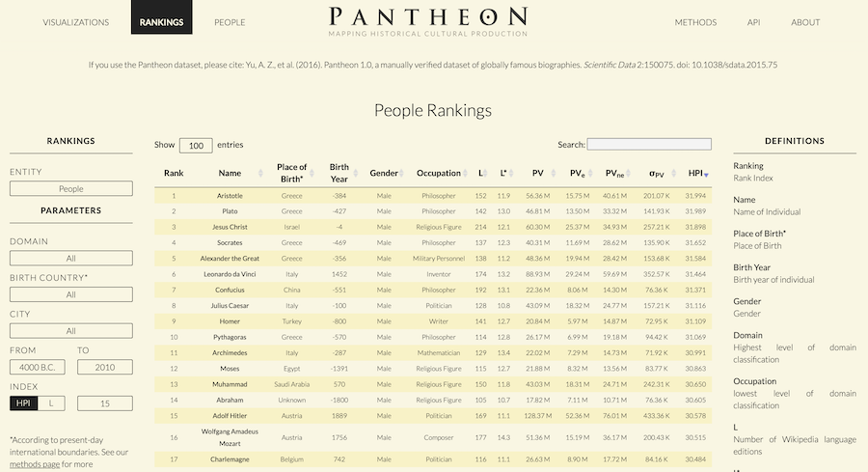Sort by σPV column arrows
The width and height of the screenshot is (868, 472).
tap(674, 174)
